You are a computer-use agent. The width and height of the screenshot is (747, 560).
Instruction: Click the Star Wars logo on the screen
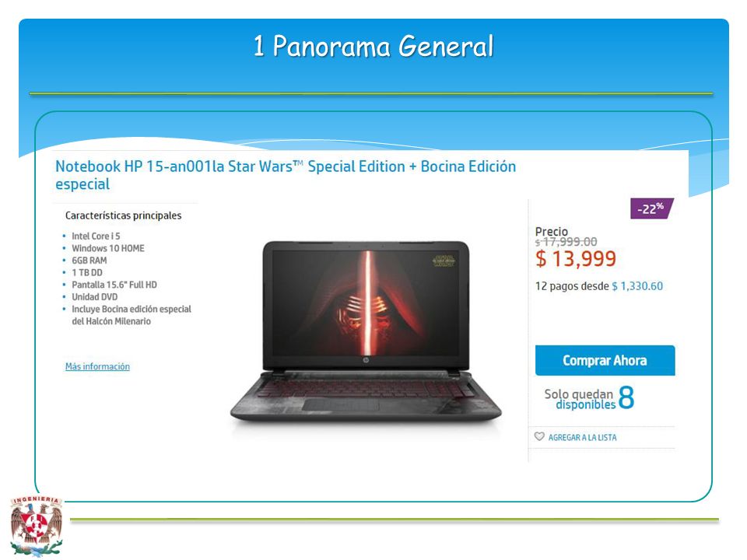click(444, 261)
